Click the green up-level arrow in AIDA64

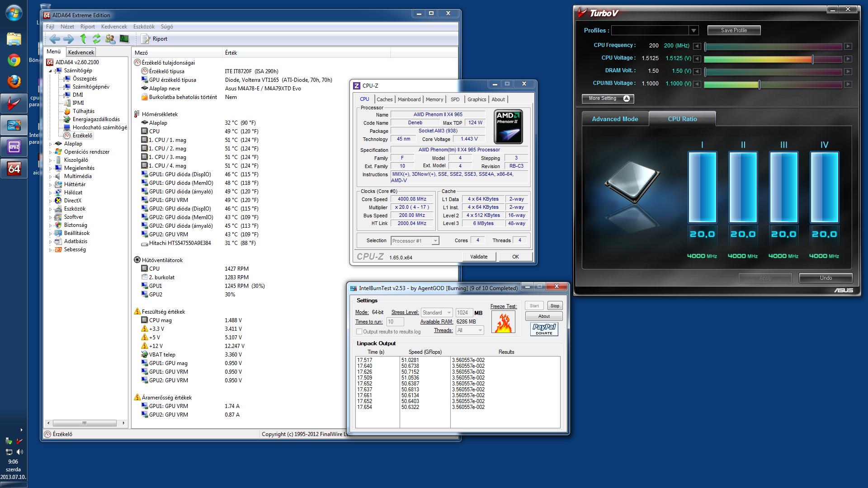pos(83,39)
